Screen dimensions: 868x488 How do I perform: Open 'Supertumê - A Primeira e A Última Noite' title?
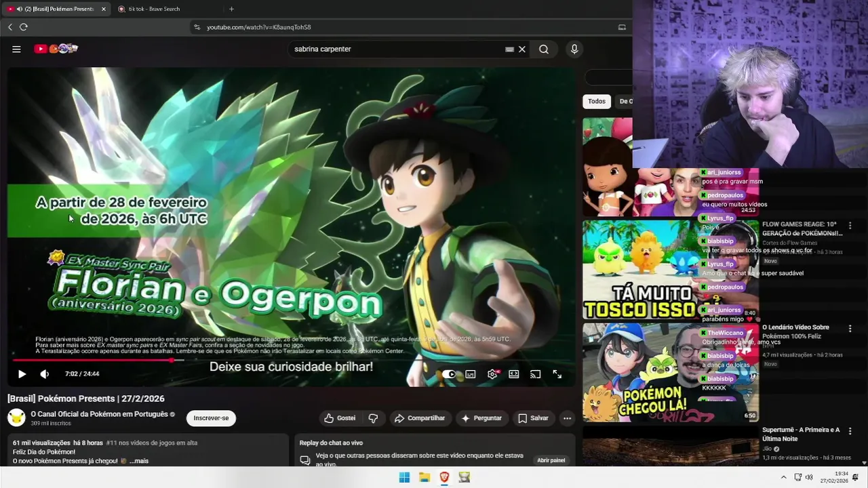[801, 434]
